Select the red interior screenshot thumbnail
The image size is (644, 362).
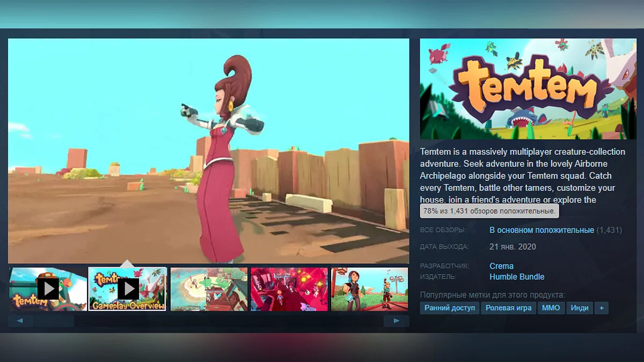point(289,289)
